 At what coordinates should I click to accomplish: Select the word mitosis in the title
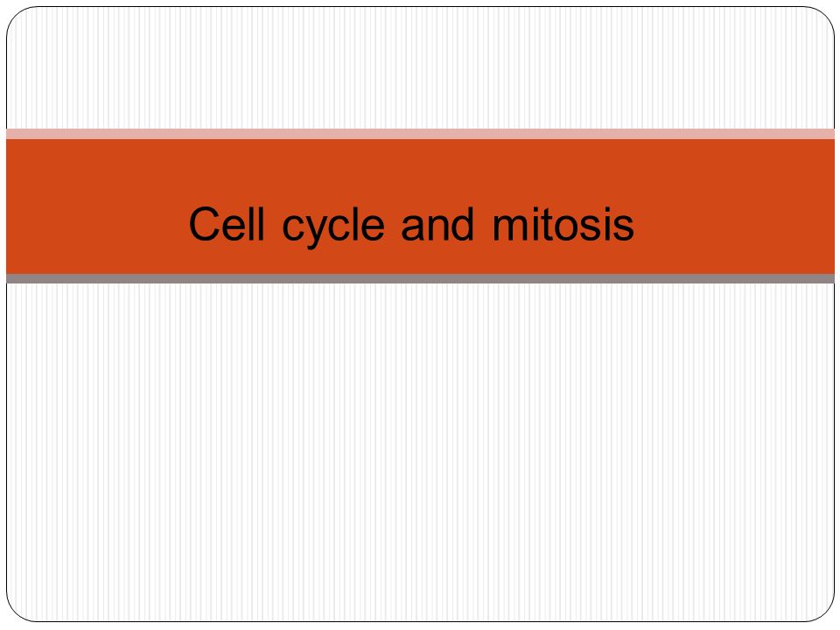pos(563,224)
